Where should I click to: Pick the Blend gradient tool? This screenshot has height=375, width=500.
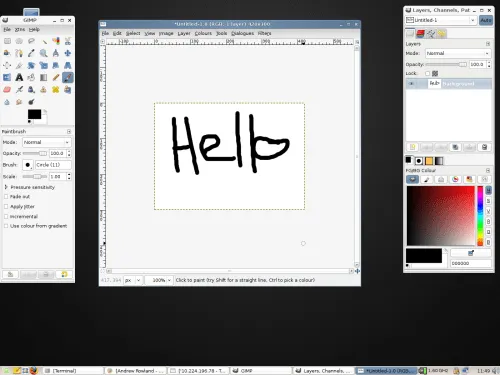(x=43, y=78)
